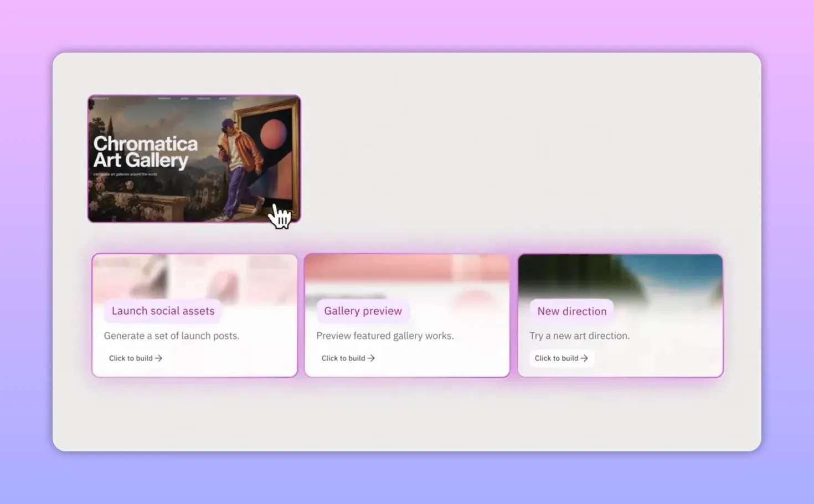Click text "Preview featured gallery works."
The image size is (814, 504).
tap(385, 336)
